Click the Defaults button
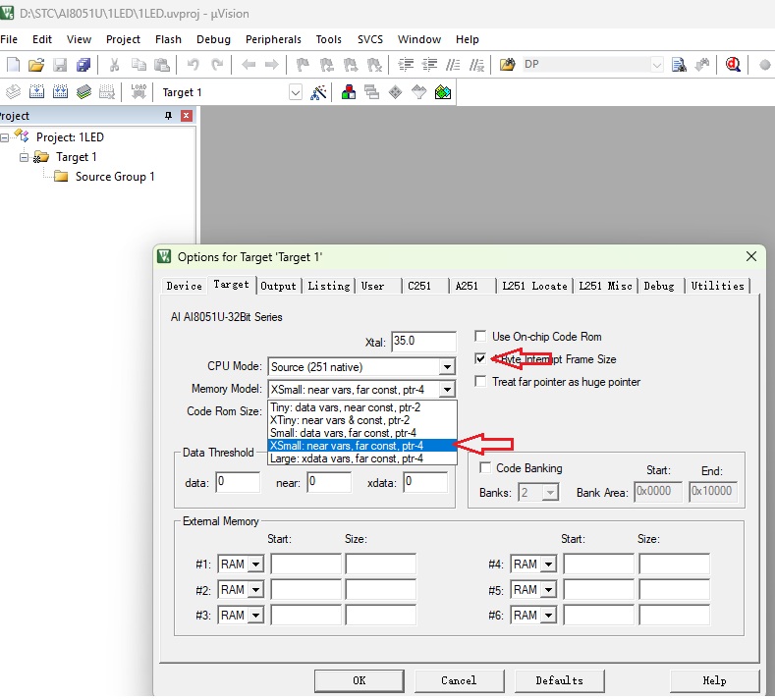Viewport: 775px width, 700px height. 560,681
